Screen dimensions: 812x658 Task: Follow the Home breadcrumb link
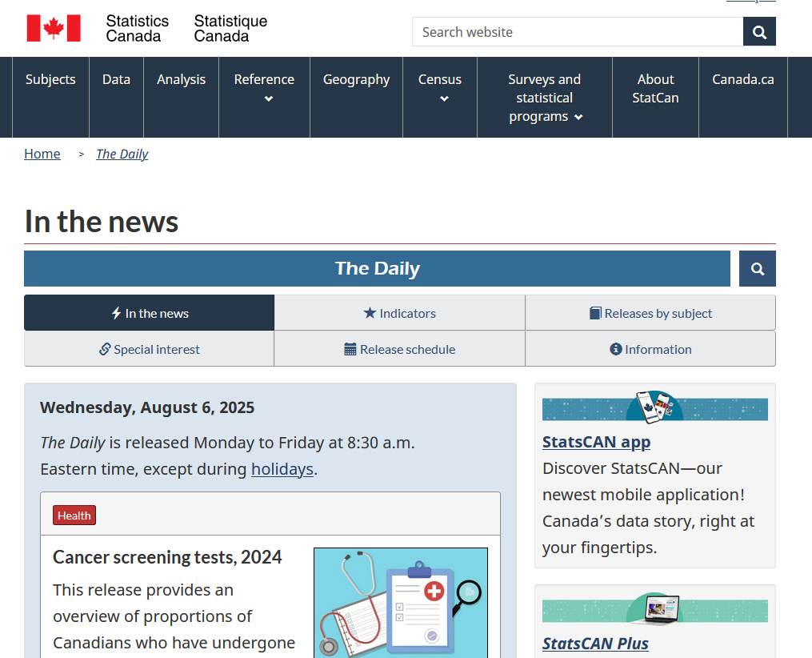(42, 154)
